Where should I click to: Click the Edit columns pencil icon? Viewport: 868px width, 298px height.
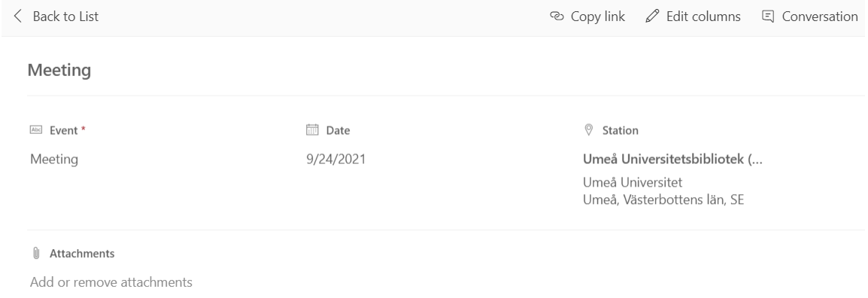pos(653,17)
